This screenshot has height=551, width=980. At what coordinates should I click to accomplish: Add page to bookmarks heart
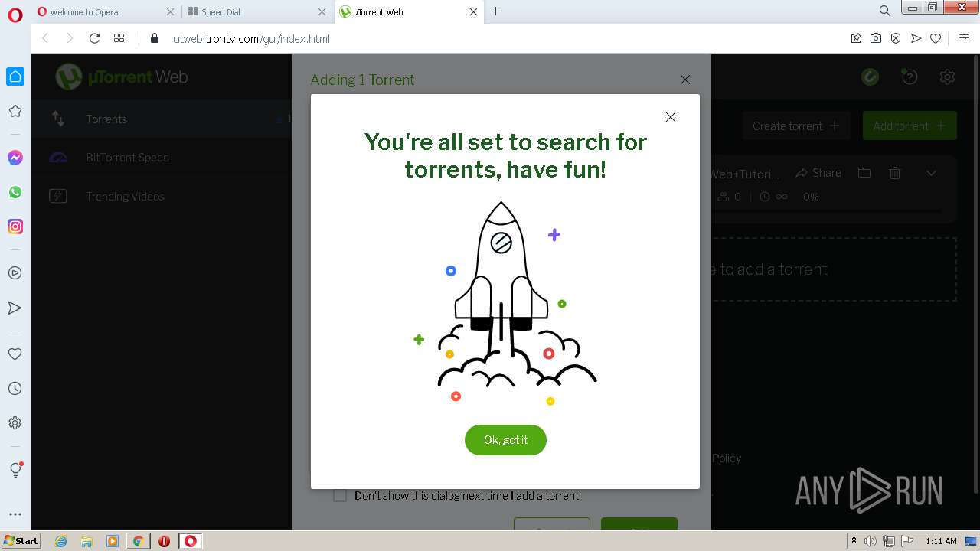pos(936,38)
